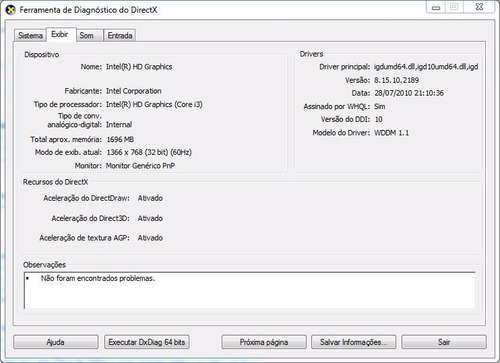Click the 'Ferramenta de Diagnóstico do DirectX' title
Viewport: 500px width, 363px height.
point(88,10)
